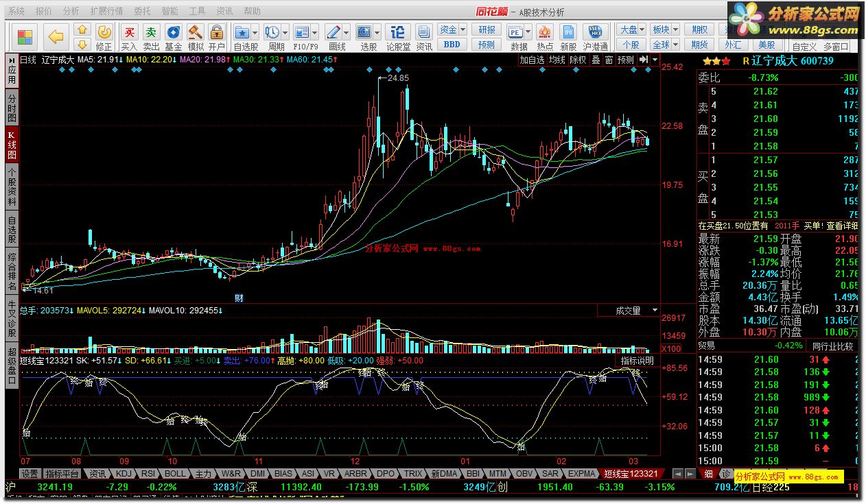
Task: Select the TRIX indicator tab
Action: click(413, 474)
